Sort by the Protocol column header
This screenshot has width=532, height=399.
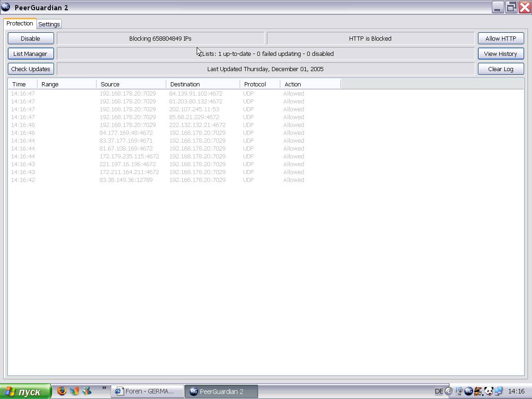coord(260,84)
